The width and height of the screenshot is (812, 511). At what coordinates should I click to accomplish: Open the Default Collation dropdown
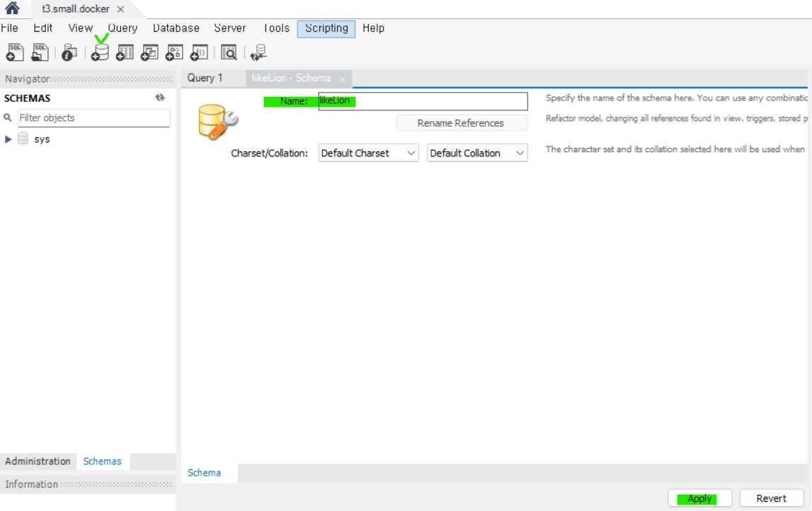(x=477, y=153)
